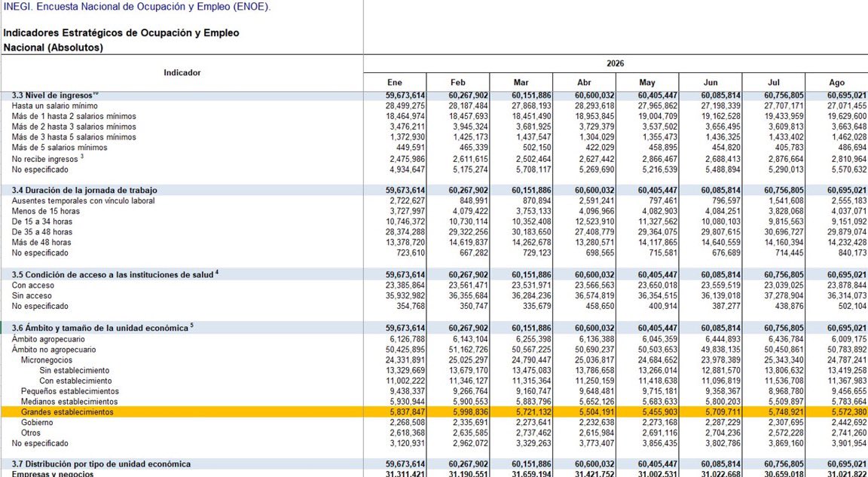The width and height of the screenshot is (868, 477).
Task: Click cell value 2,273,641
Action: pos(533,423)
